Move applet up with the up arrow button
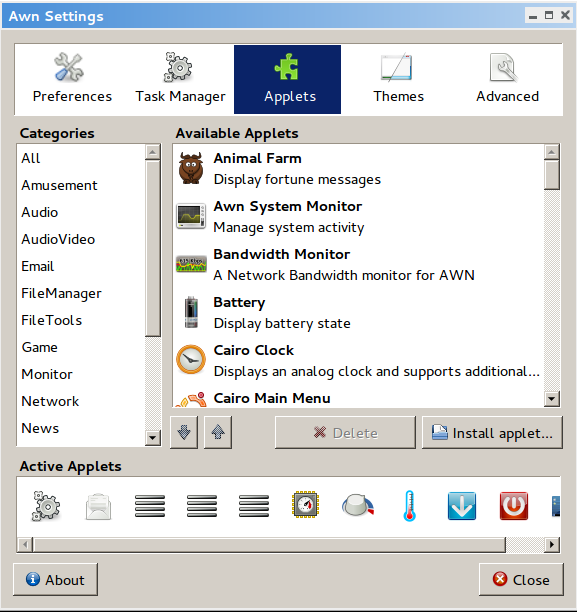The width and height of the screenshot is (577, 612). (218, 432)
